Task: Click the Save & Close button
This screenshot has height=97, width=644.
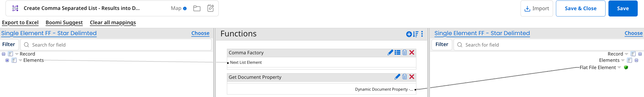Action: (580, 8)
